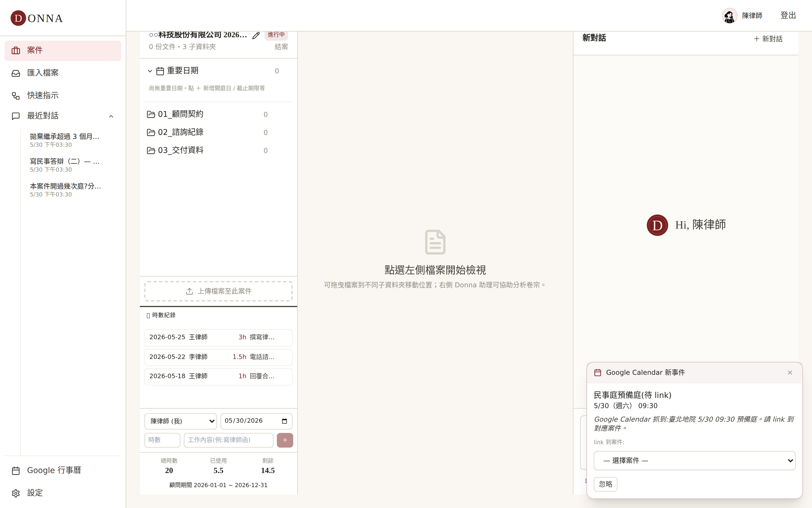This screenshot has width=812, height=508.
Task: Click the 已使用 5.5 value
Action: 219,470
